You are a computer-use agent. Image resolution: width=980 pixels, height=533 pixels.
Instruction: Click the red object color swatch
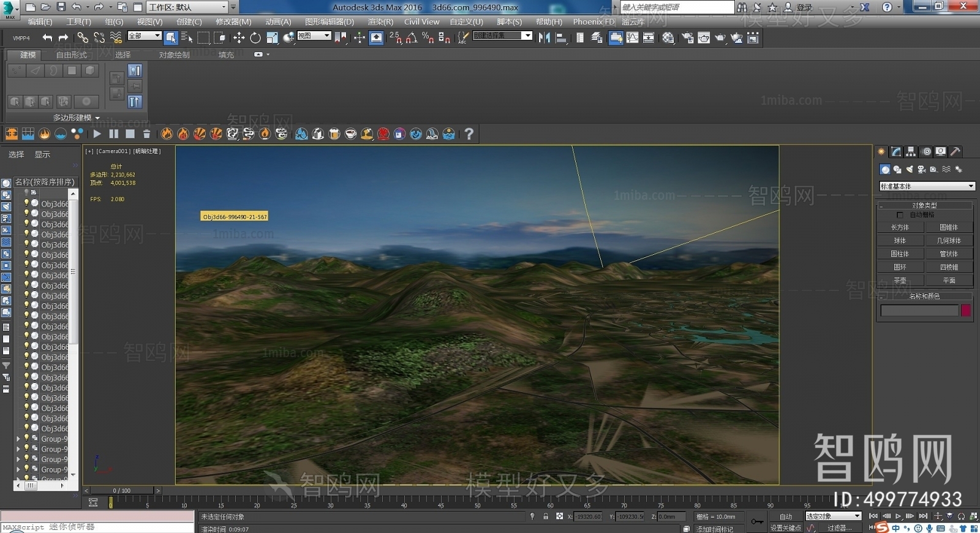pos(966,311)
